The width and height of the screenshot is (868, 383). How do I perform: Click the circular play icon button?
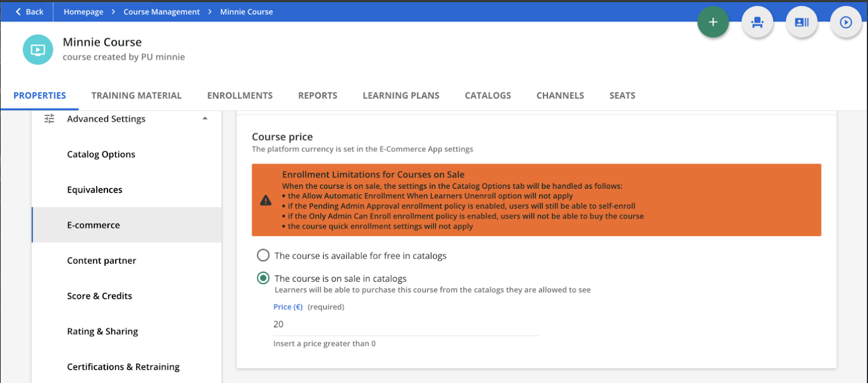pyautogui.click(x=845, y=22)
